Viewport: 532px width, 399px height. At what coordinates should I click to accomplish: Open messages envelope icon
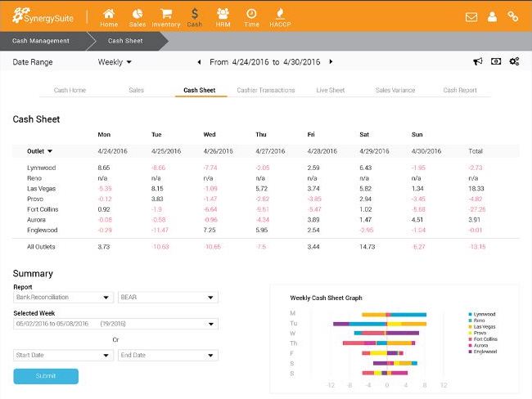(x=471, y=16)
